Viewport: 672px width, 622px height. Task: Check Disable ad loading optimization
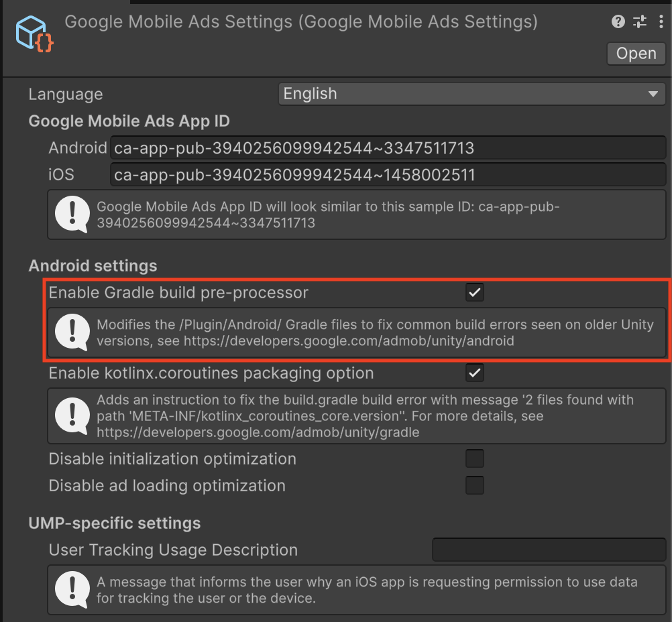(x=474, y=485)
